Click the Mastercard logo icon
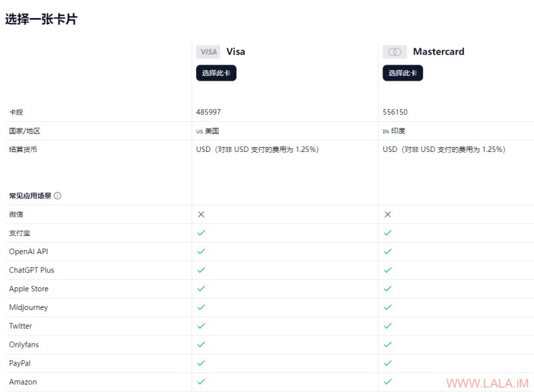The image size is (534, 392). [394, 52]
